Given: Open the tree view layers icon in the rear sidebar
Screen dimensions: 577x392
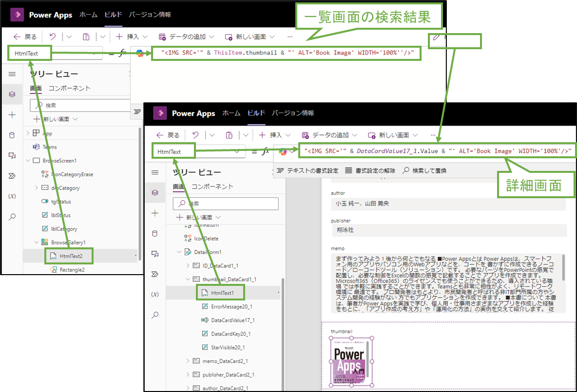Looking at the screenshot, I should [12, 94].
